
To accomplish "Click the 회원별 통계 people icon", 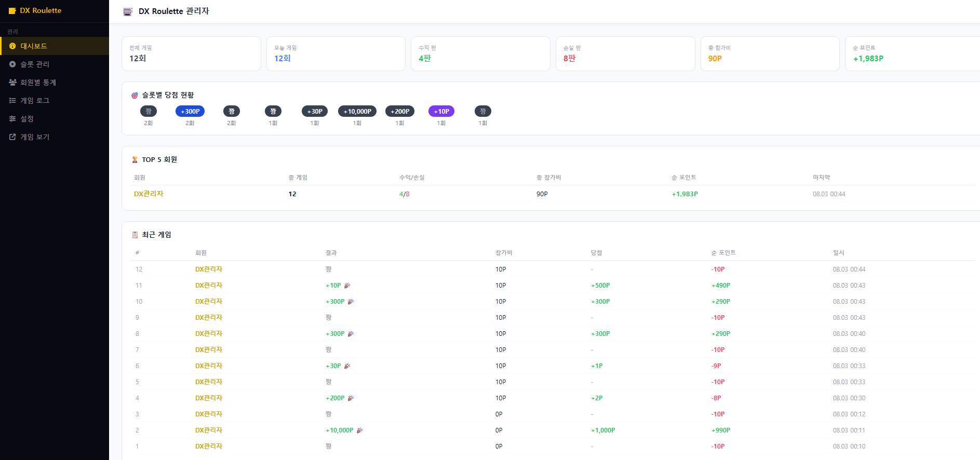I will tap(12, 83).
